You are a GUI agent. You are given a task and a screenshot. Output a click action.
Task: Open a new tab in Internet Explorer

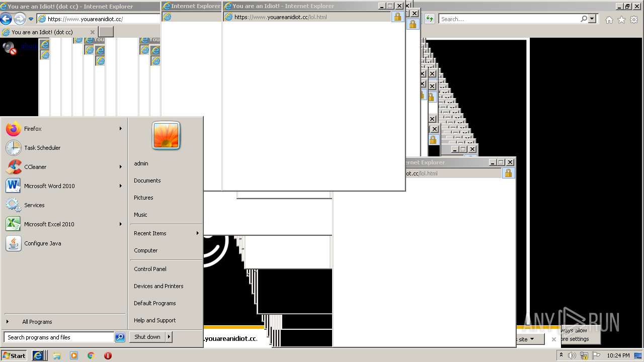tap(106, 32)
